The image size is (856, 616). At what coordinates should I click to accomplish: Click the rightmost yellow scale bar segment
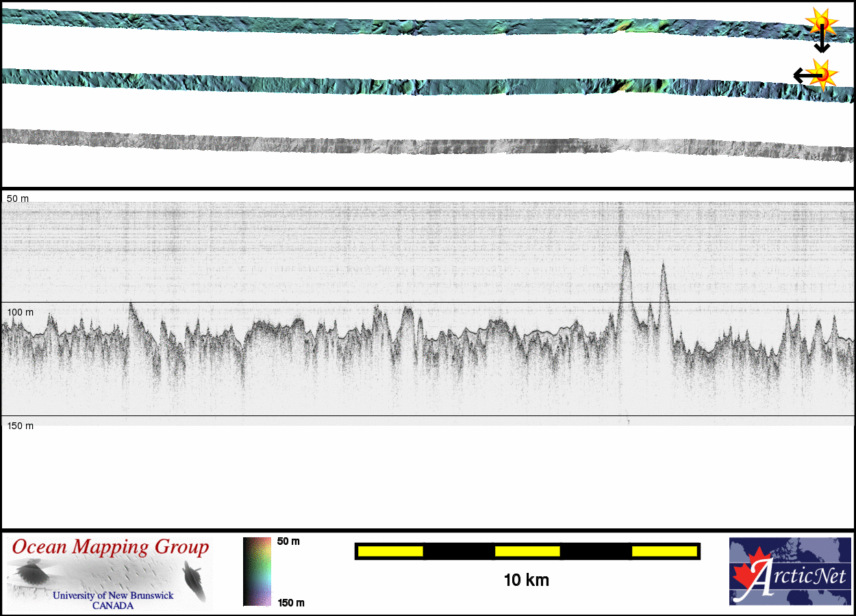(664, 551)
